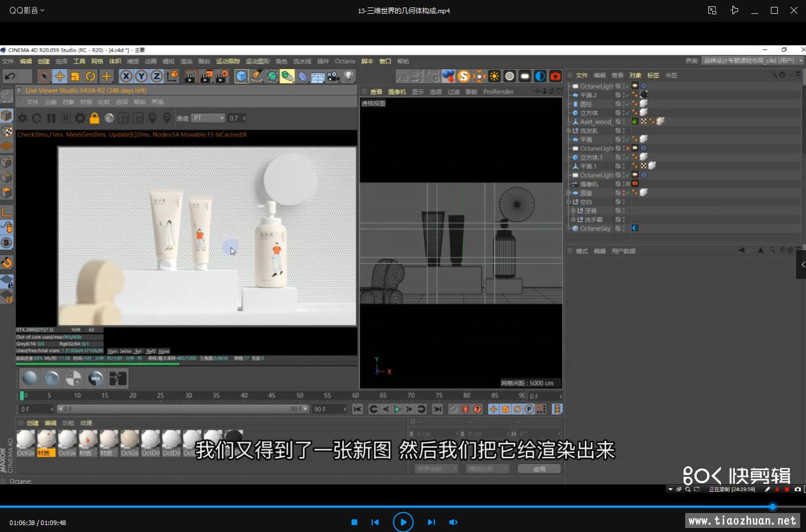Toggle 立方体.1 enable checkmark
The height and width of the screenshot is (532, 806).
627,157
